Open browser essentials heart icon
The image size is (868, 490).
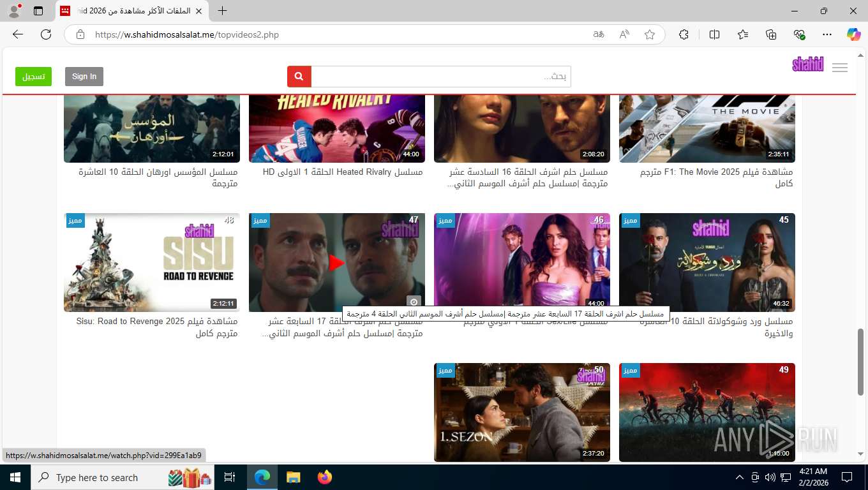tap(799, 34)
